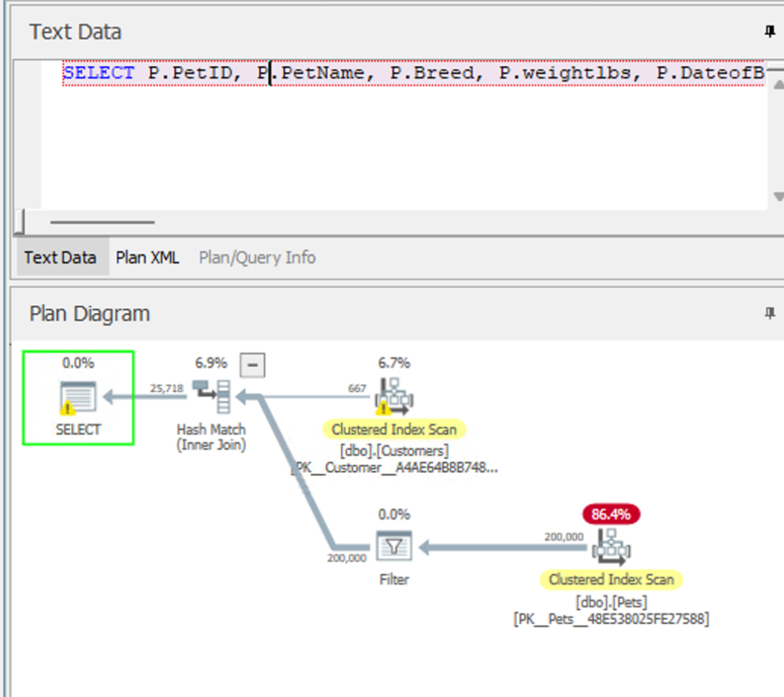Collapse the Hash Match subtree
784x697 pixels.
(253, 364)
